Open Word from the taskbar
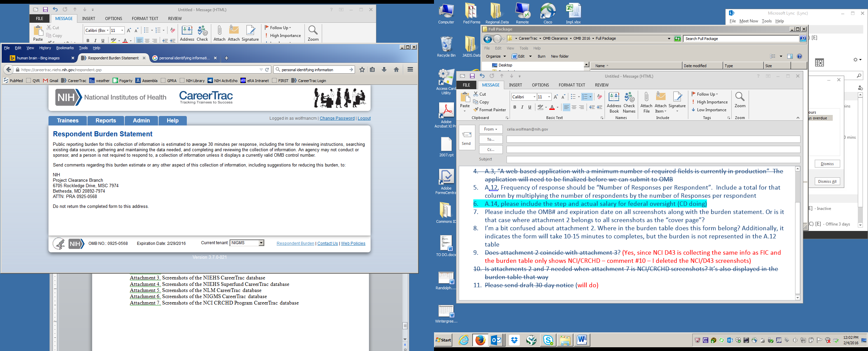 582,340
